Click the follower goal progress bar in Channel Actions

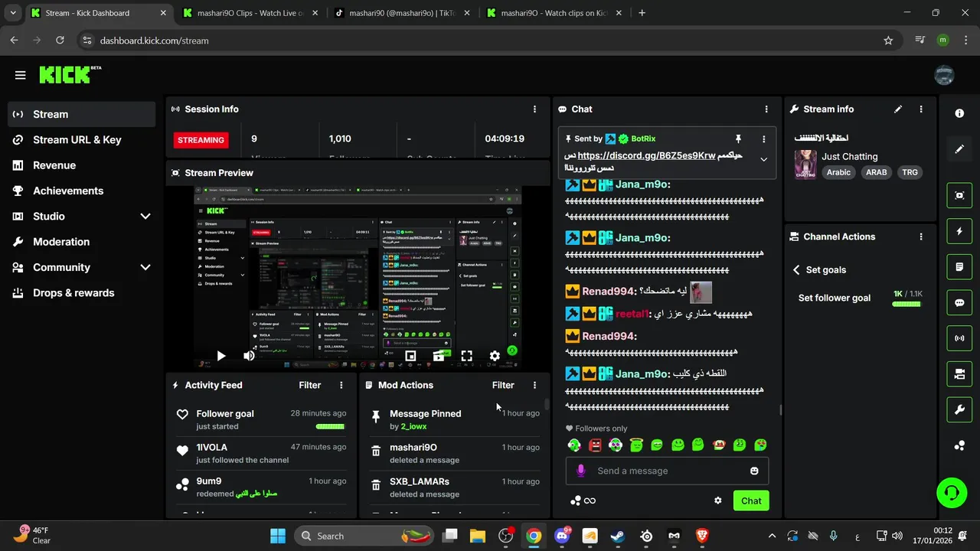coord(907,304)
